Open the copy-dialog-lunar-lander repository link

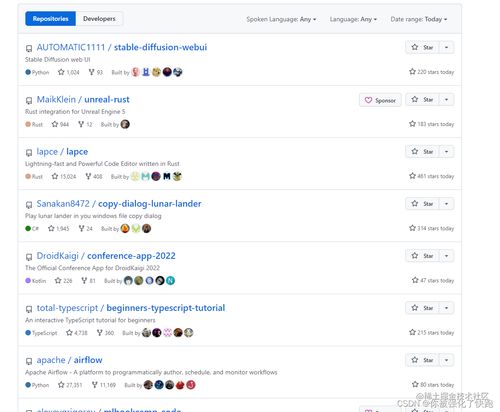(150, 204)
